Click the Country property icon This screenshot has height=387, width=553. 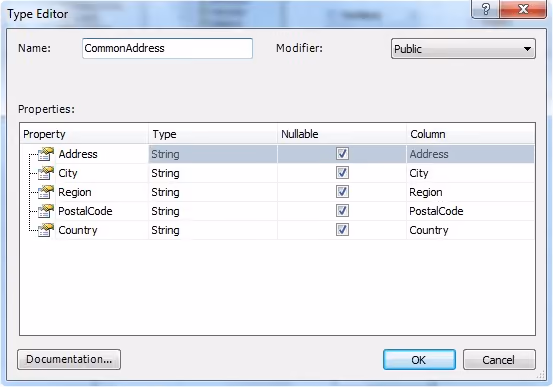[46, 230]
